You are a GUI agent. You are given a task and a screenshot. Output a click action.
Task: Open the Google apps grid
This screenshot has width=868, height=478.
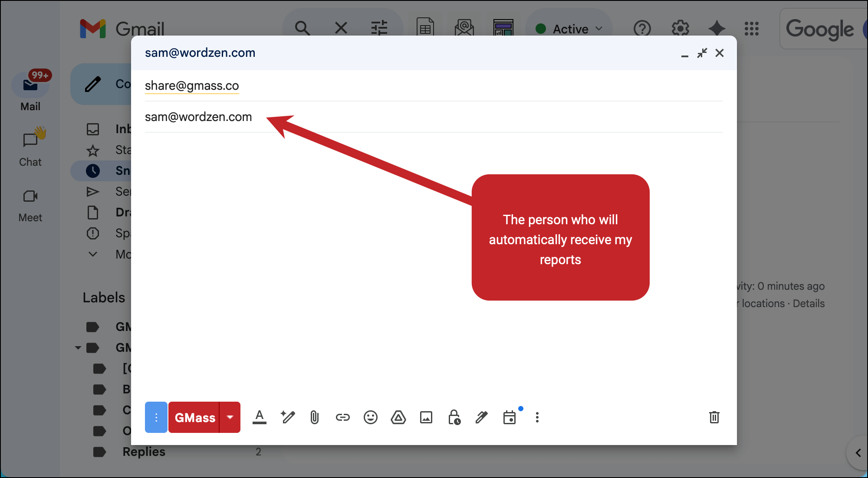(751, 29)
